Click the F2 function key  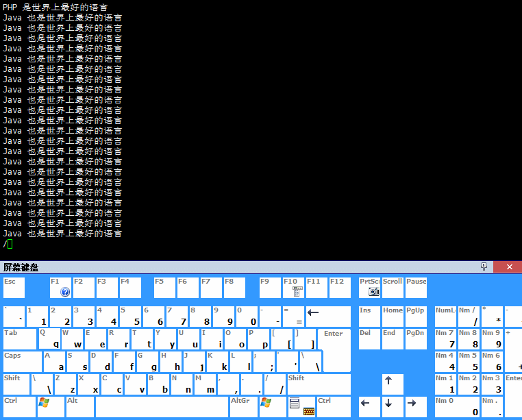click(84, 288)
